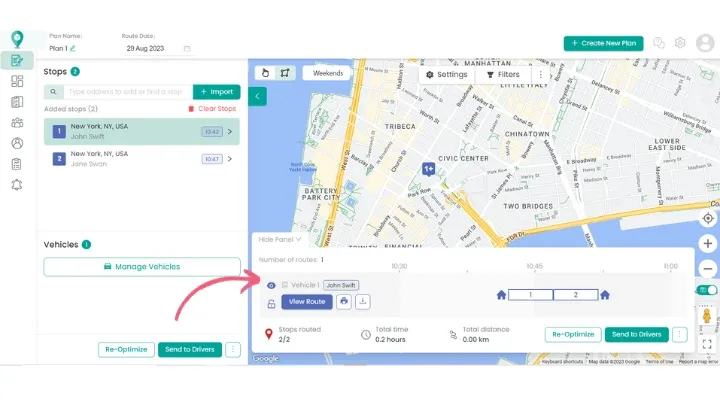
Task: Select stop 2 New York Jane Swan
Action: point(142,159)
